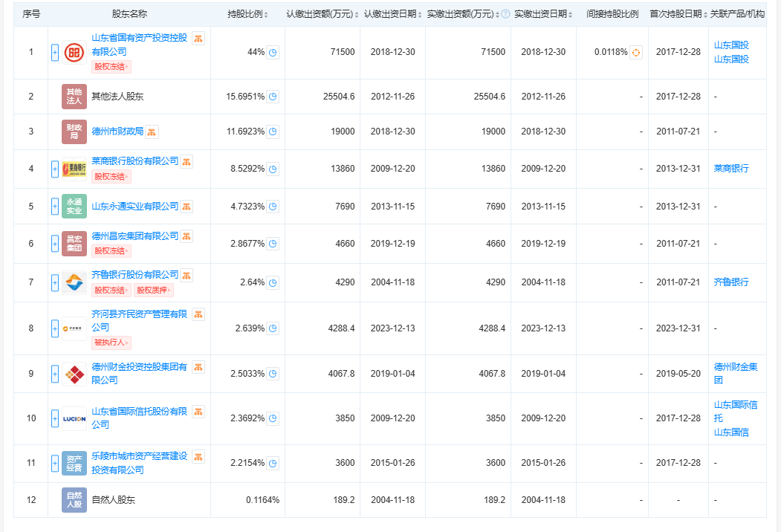The image size is (781, 532).
Task: Open pie chart icon beside 4.7323%
Action: tap(273, 207)
